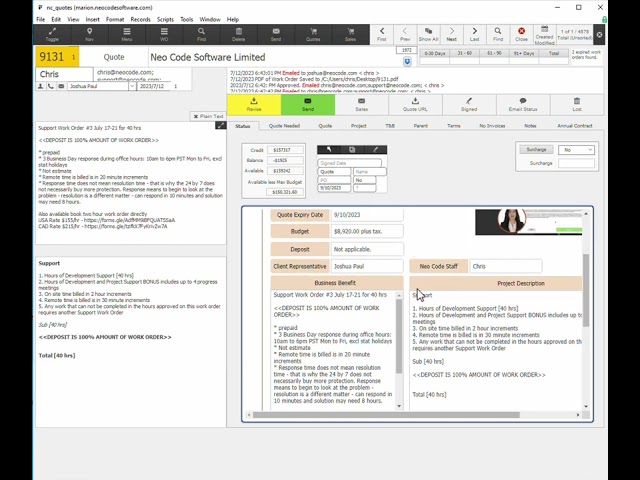The height and width of the screenshot is (480, 640).
Task: Click the yellow Revise button
Action: tap(254, 105)
